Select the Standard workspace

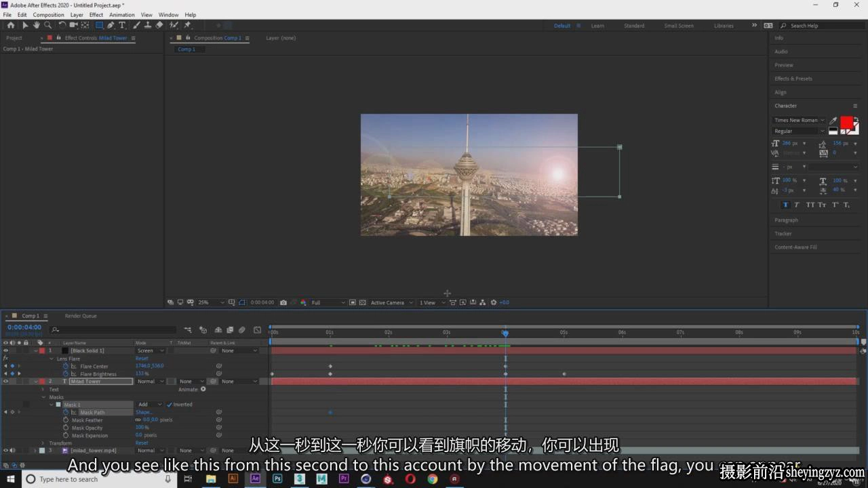(634, 26)
